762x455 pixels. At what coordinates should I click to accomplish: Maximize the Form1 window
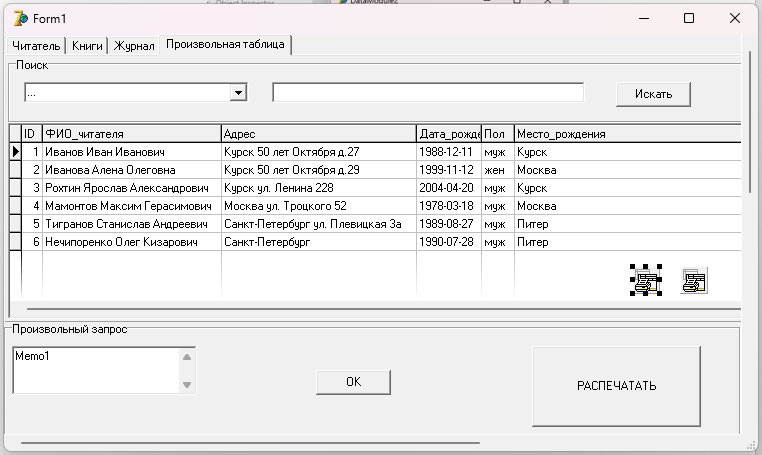click(x=689, y=18)
